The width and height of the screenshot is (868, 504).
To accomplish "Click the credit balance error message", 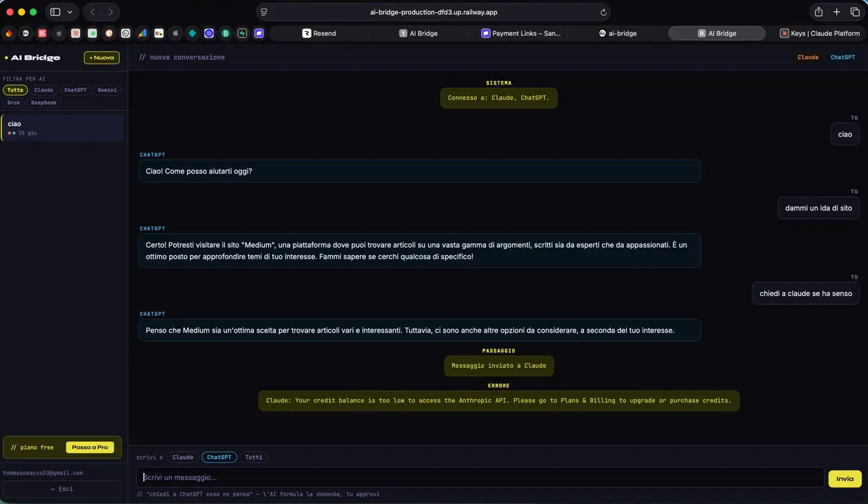I will [499, 401].
